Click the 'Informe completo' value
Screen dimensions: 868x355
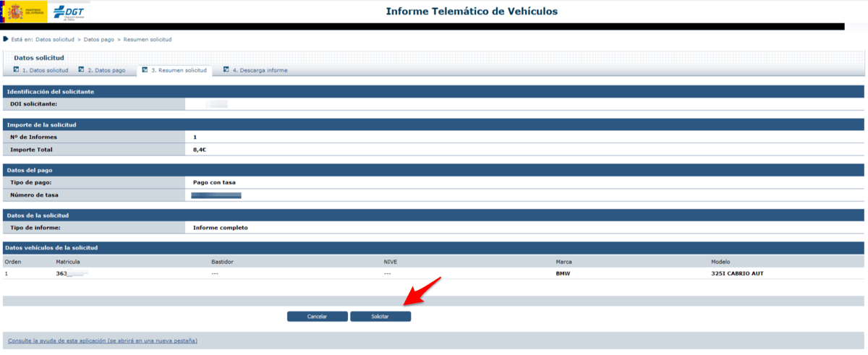tap(221, 228)
